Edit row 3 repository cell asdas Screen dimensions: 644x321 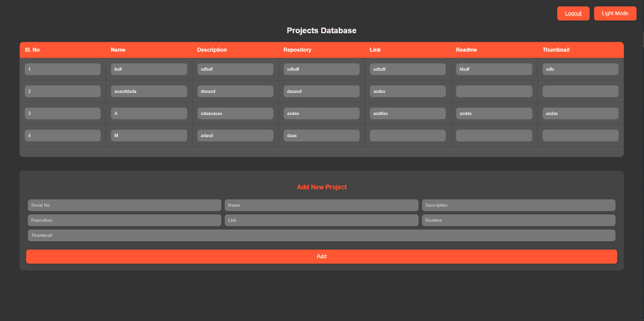321,114
